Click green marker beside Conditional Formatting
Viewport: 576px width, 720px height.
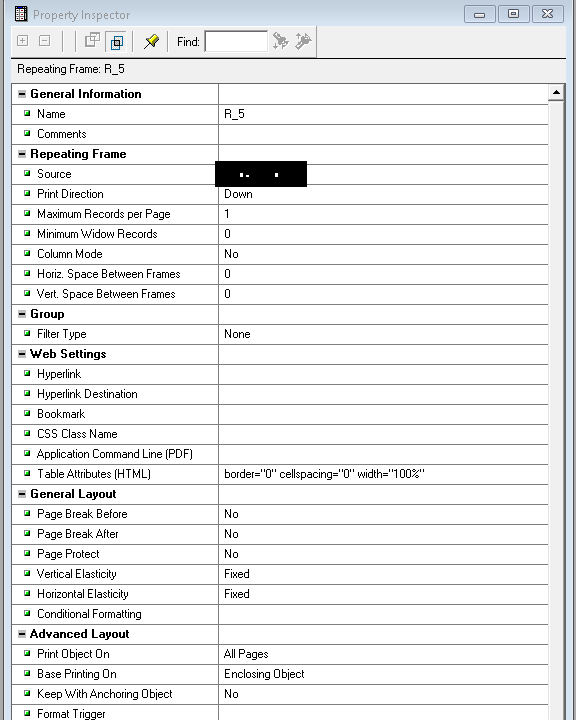point(27,613)
